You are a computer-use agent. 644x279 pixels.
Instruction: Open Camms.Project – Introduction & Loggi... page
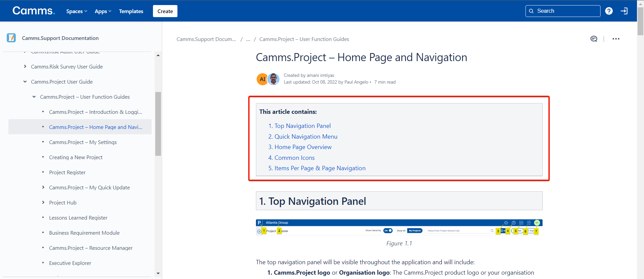click(96, 112)
